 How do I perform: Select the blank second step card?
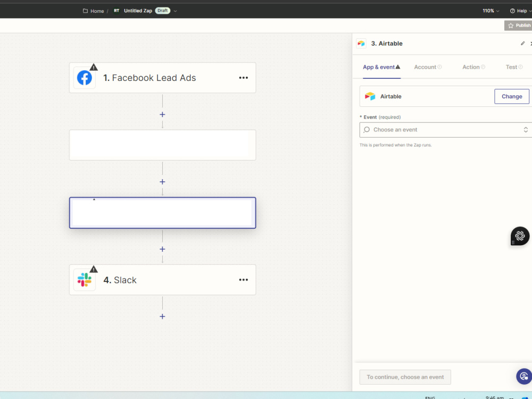pos(162,145)
